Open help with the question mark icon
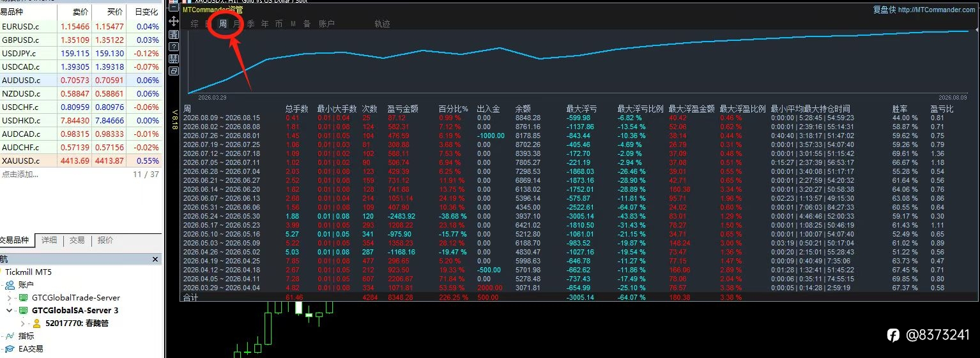Image resolution: width=980 pixels, height=358 pixels. click(174, 47)
